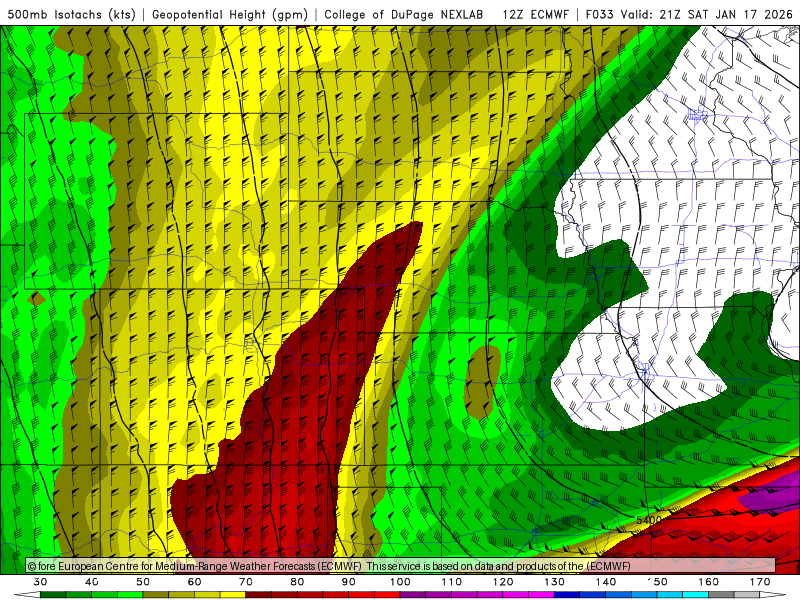The width and height of the screenshot is (800, 600).
Task: Click the "500mb Isotachs (kts)" title text
Action: click(x=72, y=14)
